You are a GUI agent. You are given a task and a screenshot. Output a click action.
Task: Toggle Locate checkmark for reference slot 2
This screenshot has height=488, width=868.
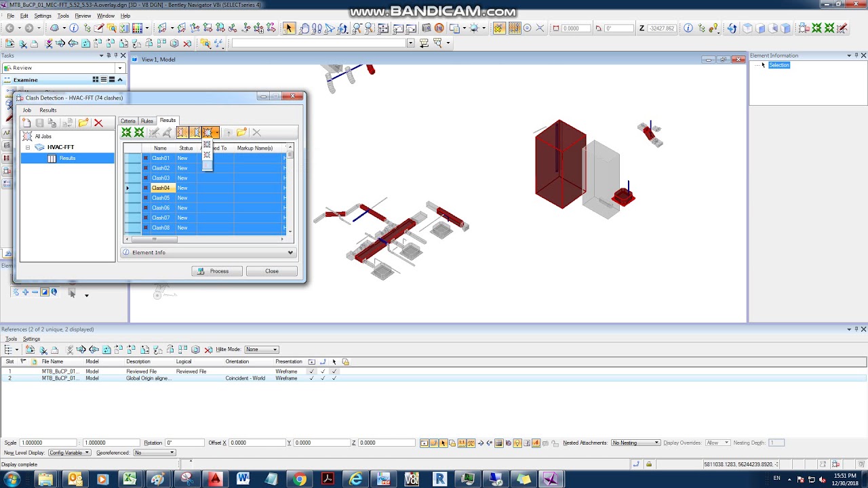click(x=334, y=378)
